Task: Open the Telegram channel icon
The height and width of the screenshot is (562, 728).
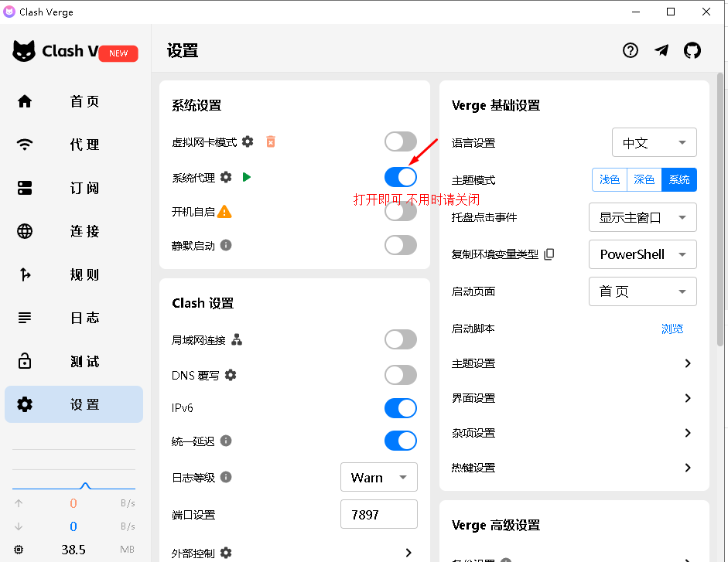Action: click(x=661, y=50)
